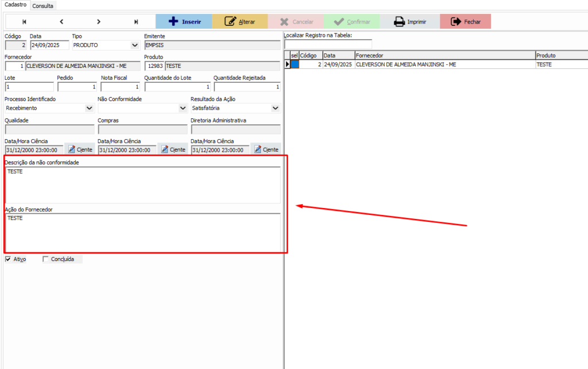588x369 pixels.
Task: Enable the Concluída checkbox
Action: (x=46, y=259)
